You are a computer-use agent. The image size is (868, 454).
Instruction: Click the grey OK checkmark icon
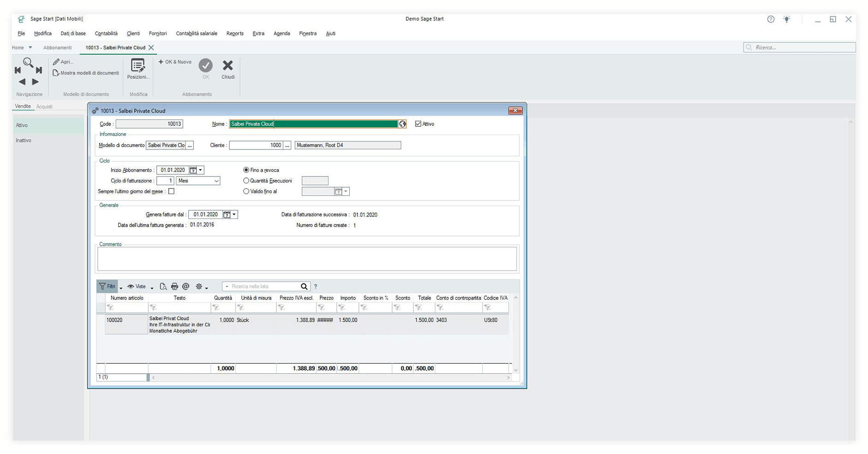tap(205, 65)
